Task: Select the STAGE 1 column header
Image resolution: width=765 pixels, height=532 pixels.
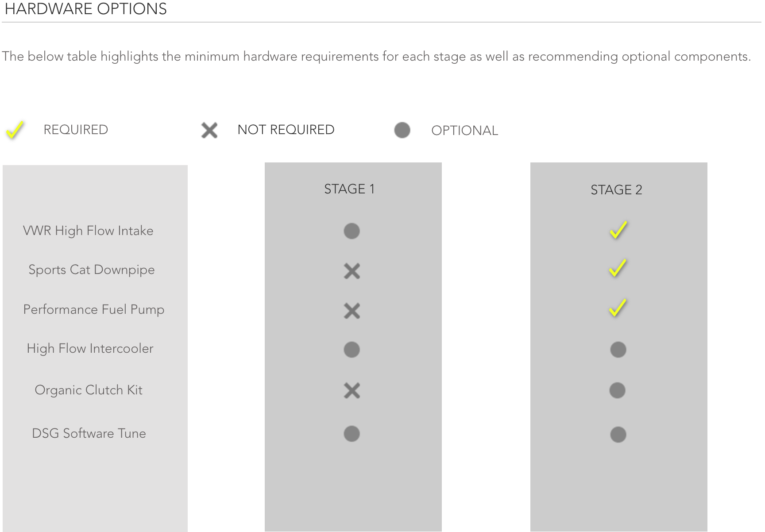Action: (349, 189)
